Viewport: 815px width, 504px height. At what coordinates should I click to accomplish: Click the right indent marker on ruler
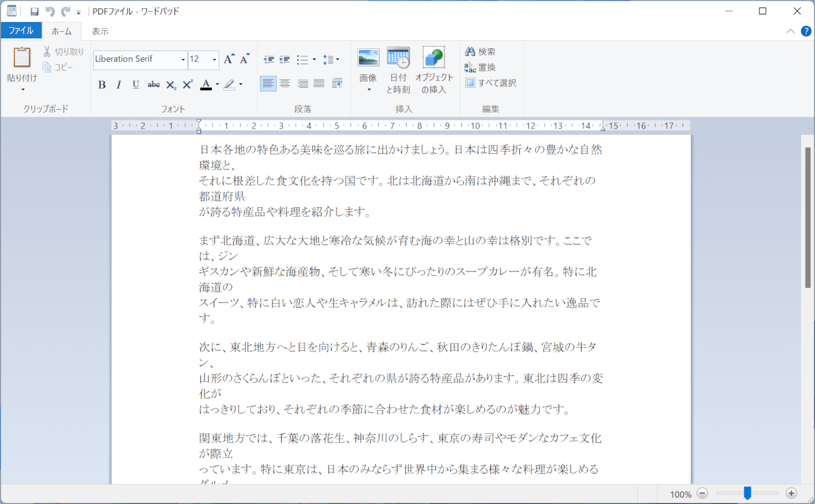click(x=603, y=129)
